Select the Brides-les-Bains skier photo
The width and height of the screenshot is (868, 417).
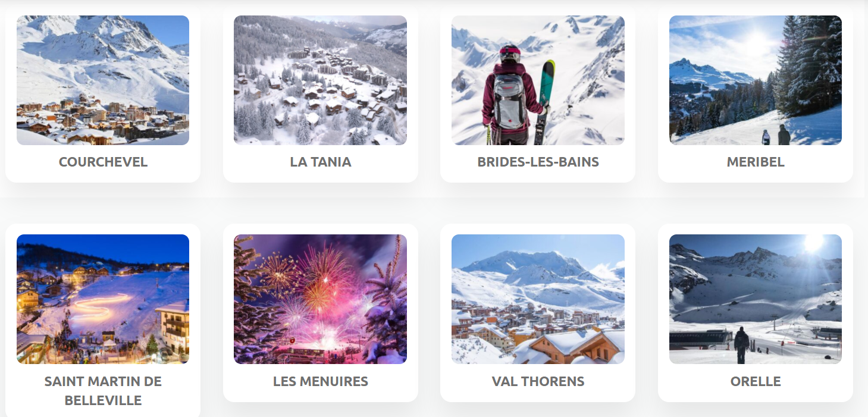pos(538,80)
